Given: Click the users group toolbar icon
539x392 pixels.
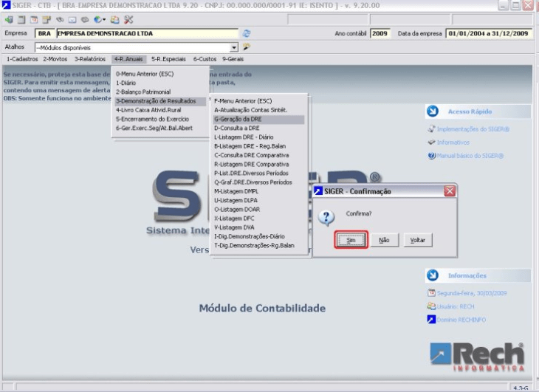Looking at the screenshot, I should [x=114, y=20].
